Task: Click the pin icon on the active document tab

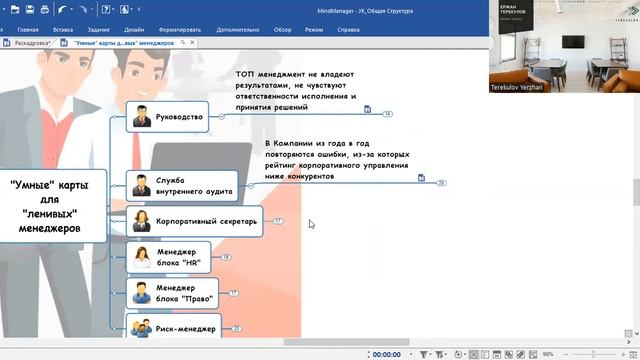Action: (x=183, y=42)
